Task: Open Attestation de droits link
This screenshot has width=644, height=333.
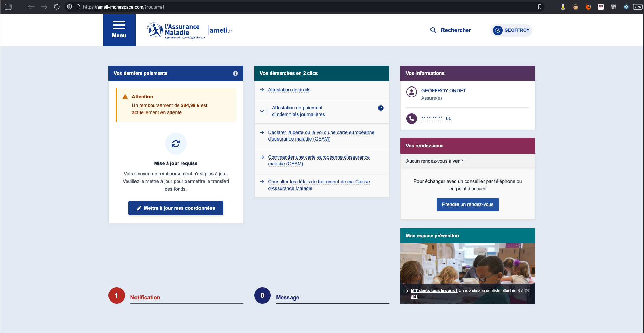Action: point(289,90)
